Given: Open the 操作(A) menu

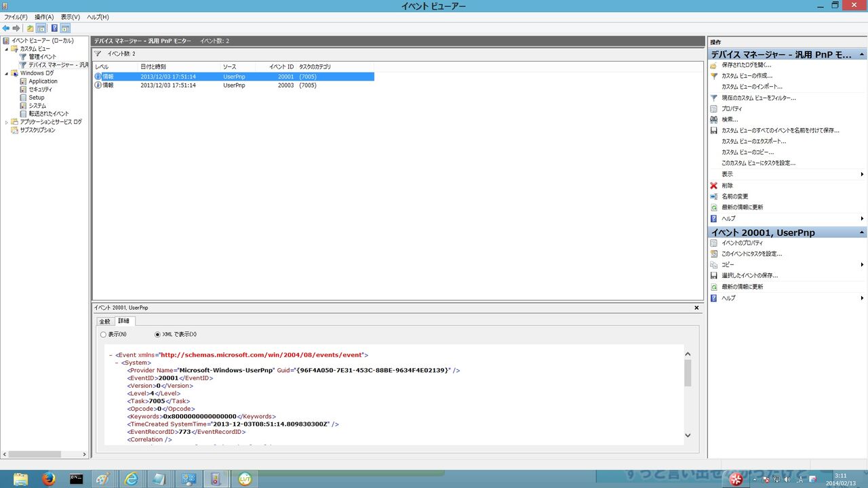Looking at the screenshot, I should click(44, 17).
